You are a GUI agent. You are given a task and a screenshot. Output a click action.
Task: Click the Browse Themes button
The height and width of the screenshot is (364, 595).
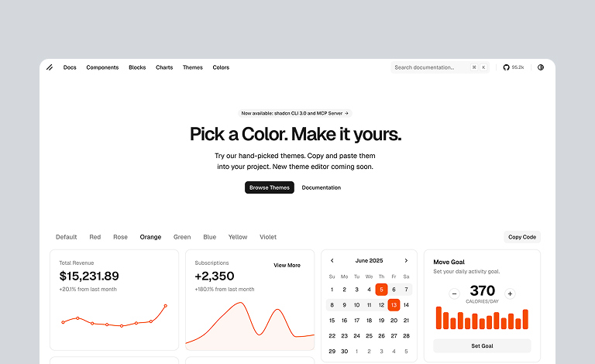coord(270,187)
